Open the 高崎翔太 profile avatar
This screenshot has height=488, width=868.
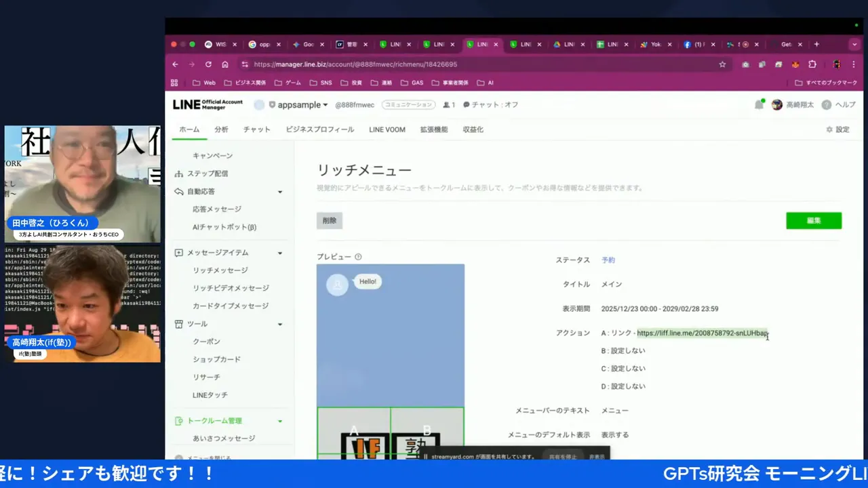pos(776,104)
